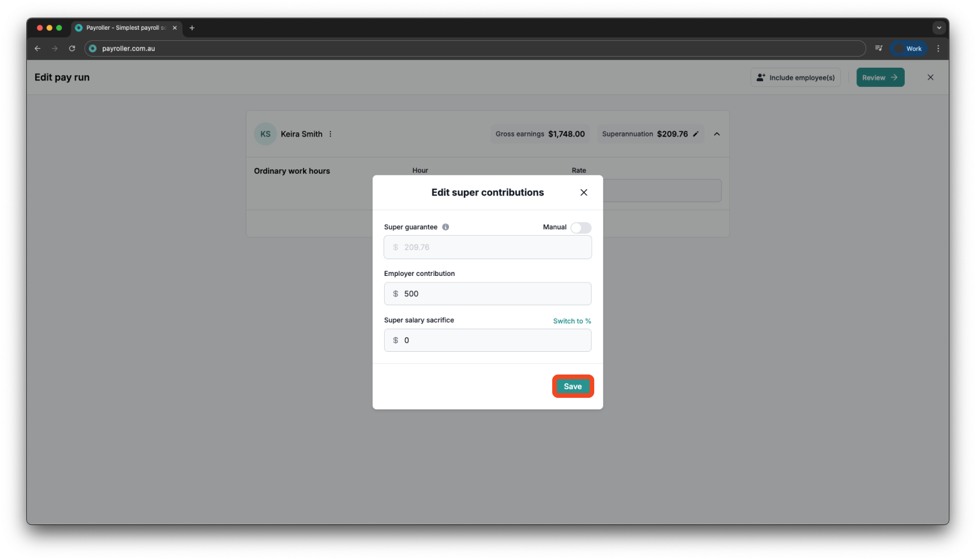Click the info icon next to Super guarantee
This screenshot has width=976, height=560.
tap(445, 227)
